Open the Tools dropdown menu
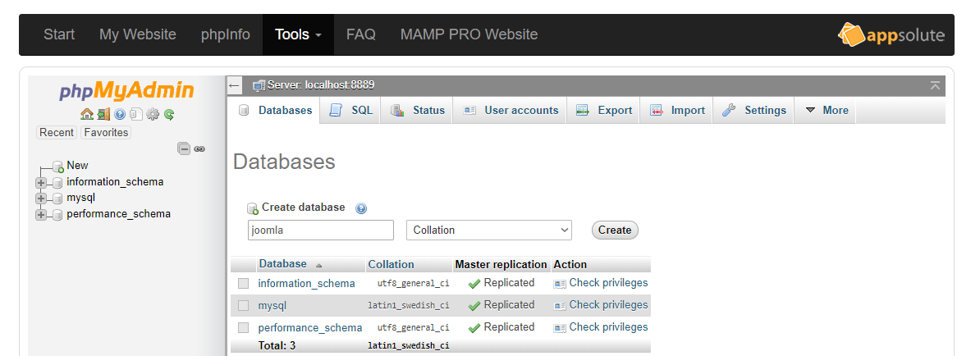The image size is (980, 356). click(298, 34)
